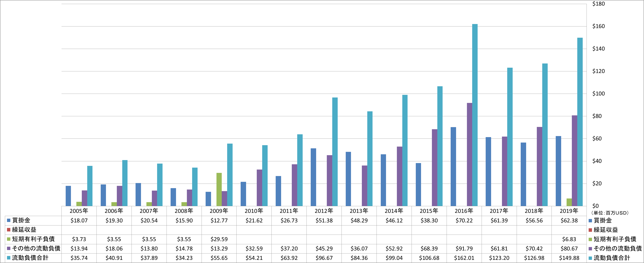Select the small green 2019 bar
The image size is (644, 263).
569,202
